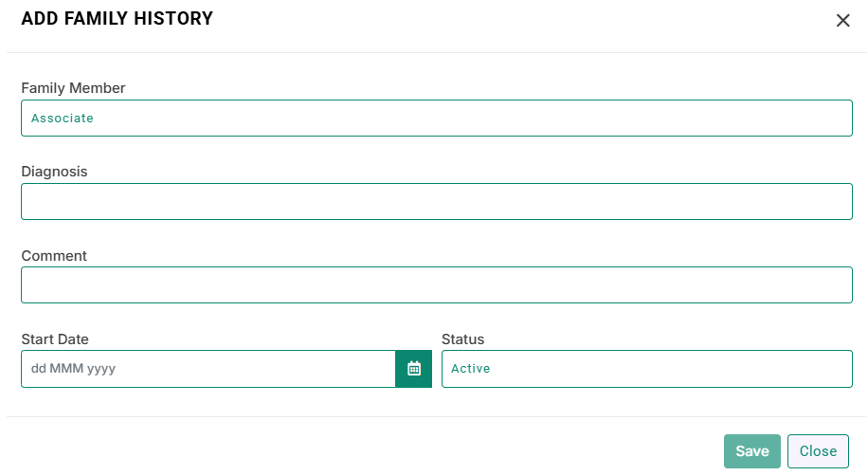Click the dd MMM yyyy placeholder

73,369
